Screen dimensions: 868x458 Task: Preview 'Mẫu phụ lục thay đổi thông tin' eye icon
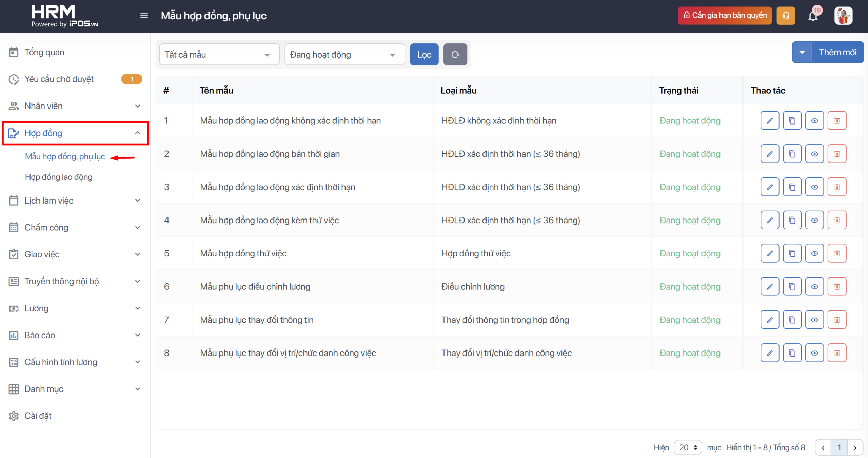(x=814, y=320)
